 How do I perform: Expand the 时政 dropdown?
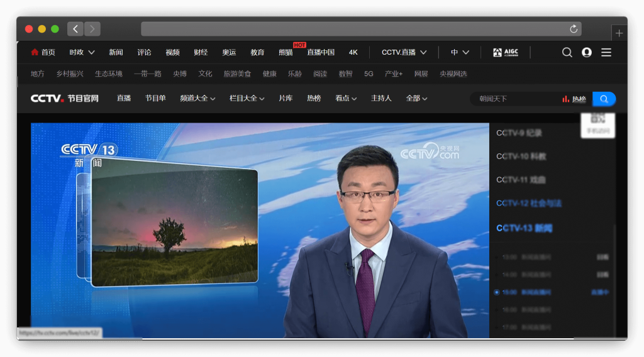[82, 52]
